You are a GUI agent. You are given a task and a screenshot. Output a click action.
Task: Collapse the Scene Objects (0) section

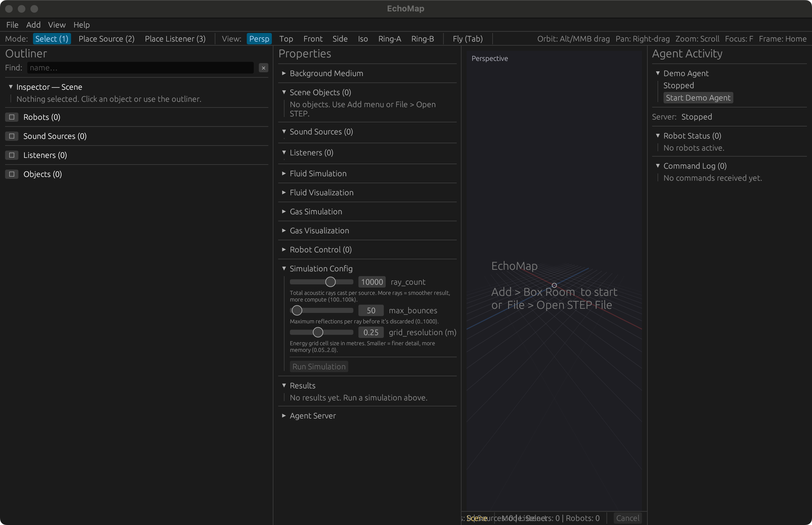(284, 92)
